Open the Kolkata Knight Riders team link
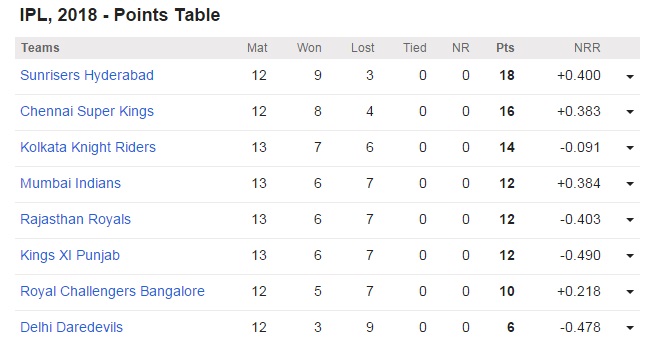Screen dimensions: 653x360 (88, 147)
